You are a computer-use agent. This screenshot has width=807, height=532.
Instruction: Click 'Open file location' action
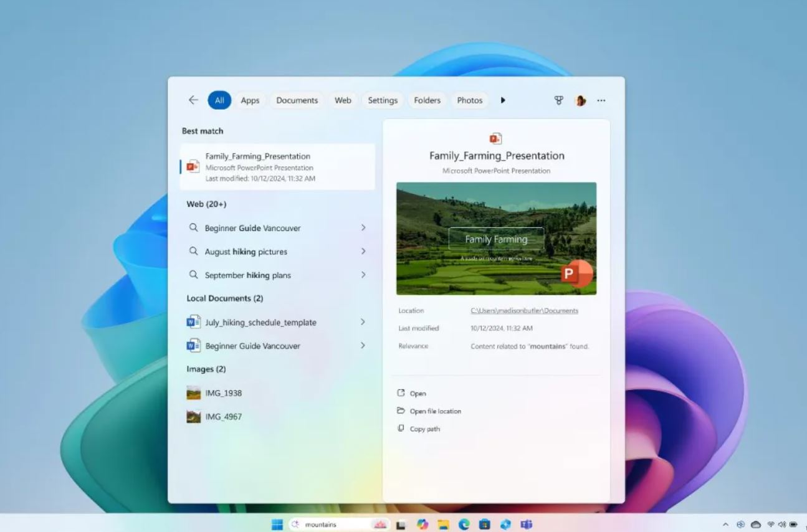tap(435, 411)
